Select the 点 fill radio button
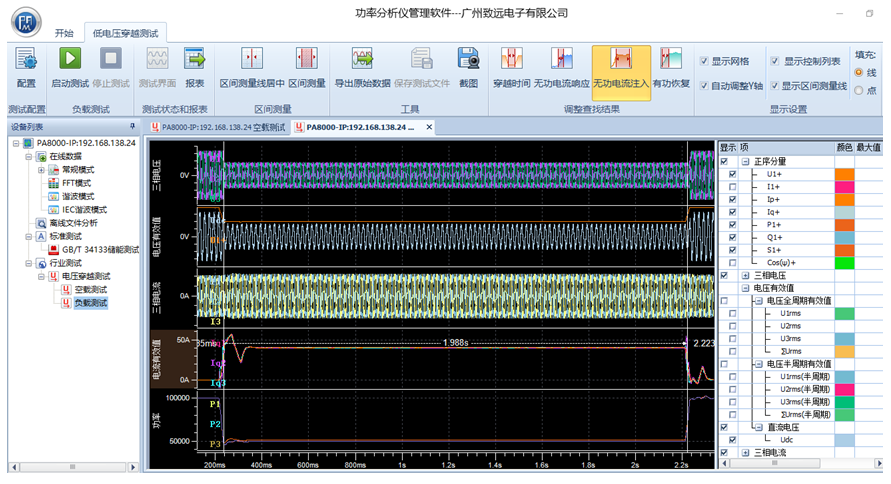The image size is (891, 484). pyautogui.click(x=860, y=90)
